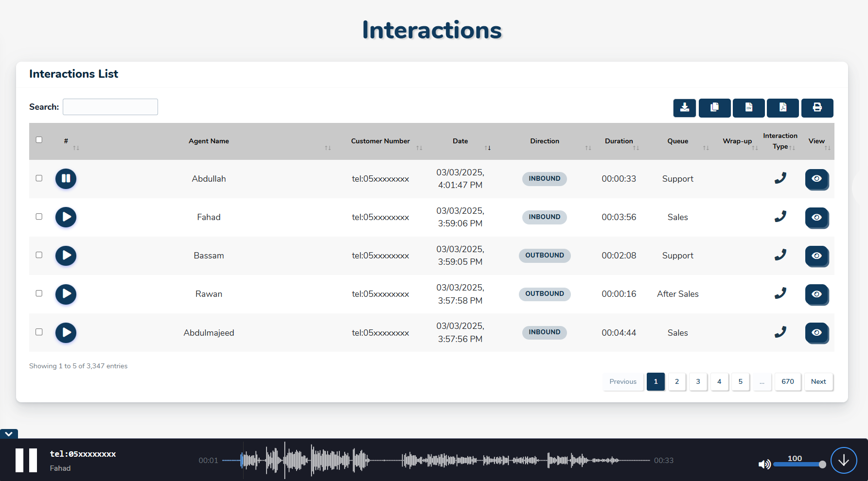The height and width of the screenshot is (481, 868).
Task: Print the interactions list
Action: [x=817, y=108]
